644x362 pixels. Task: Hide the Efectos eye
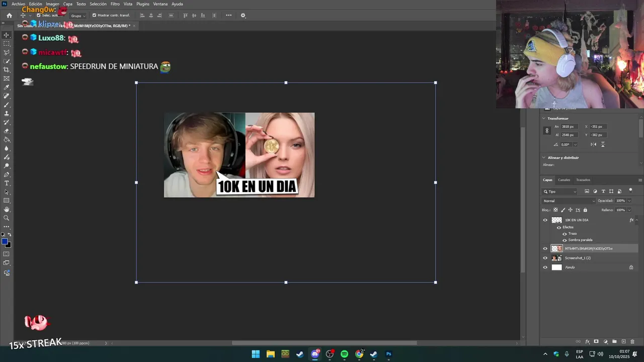[558, 227]
